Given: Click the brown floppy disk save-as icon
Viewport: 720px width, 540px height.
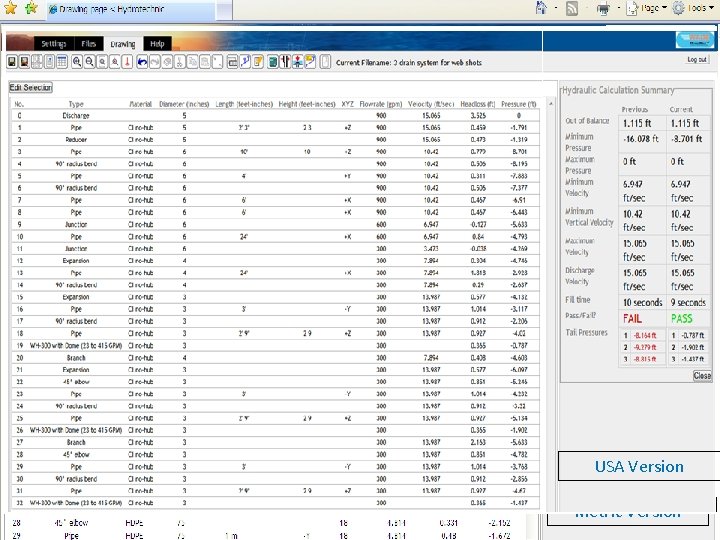Looking at the screenshot, I should (24, 62).
